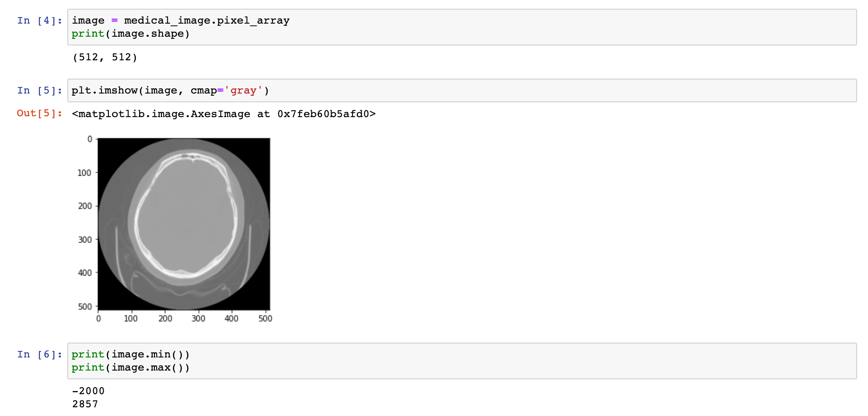Click the In [4] cell prompt

tap(39, 21)
